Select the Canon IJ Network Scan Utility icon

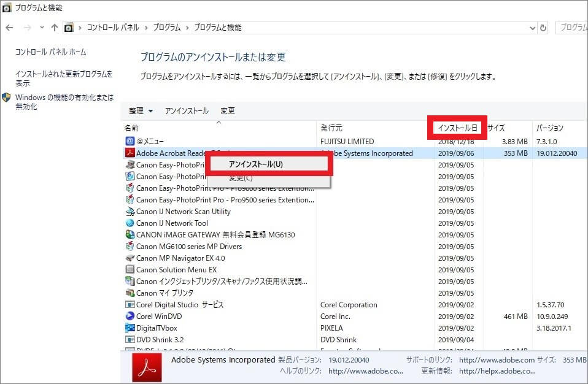click(130, 211)
